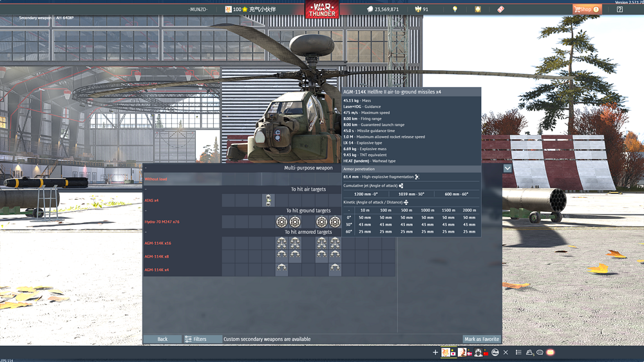This screenshot has width=644, height=362.
Task: Click Mark as Favorite
Action: (x=482, y=339)
